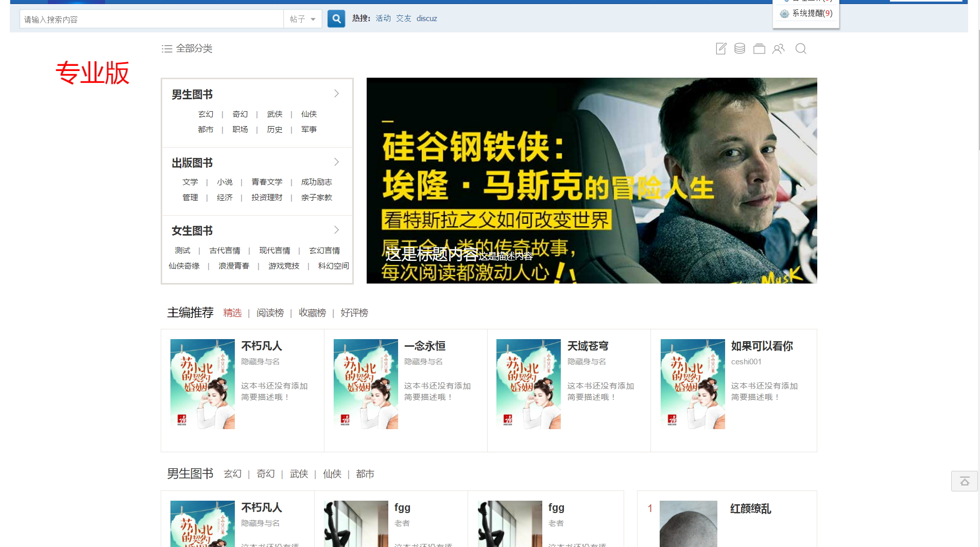Click the database stack icon

click(740, 49)
